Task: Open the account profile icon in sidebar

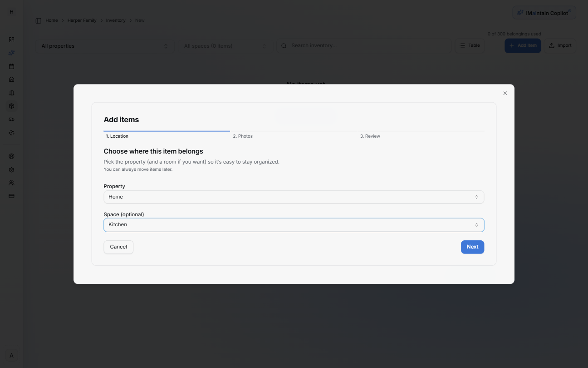Action: pos(11,156)
